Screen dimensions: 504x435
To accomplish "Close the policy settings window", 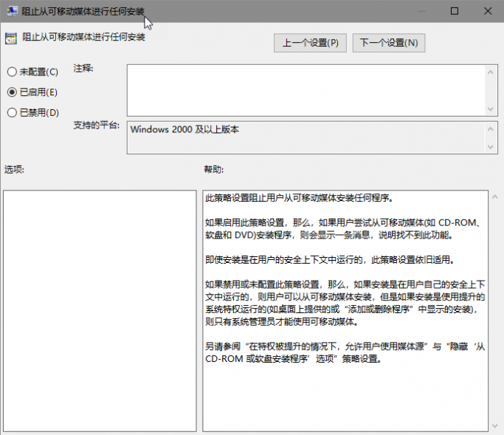I will 488,11.
